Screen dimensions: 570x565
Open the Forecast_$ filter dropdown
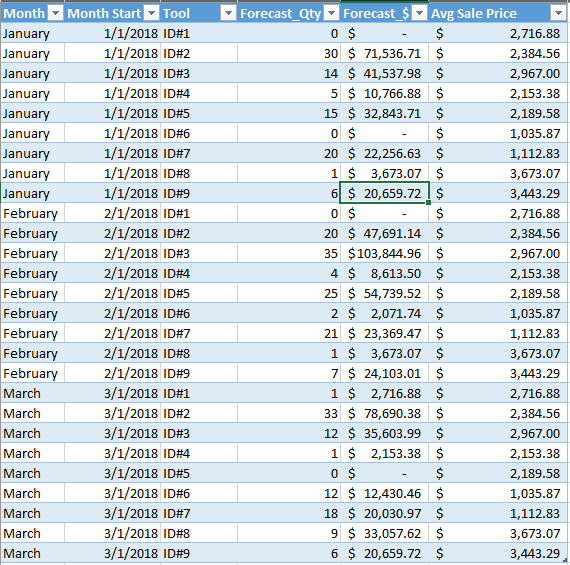point(420,14)
